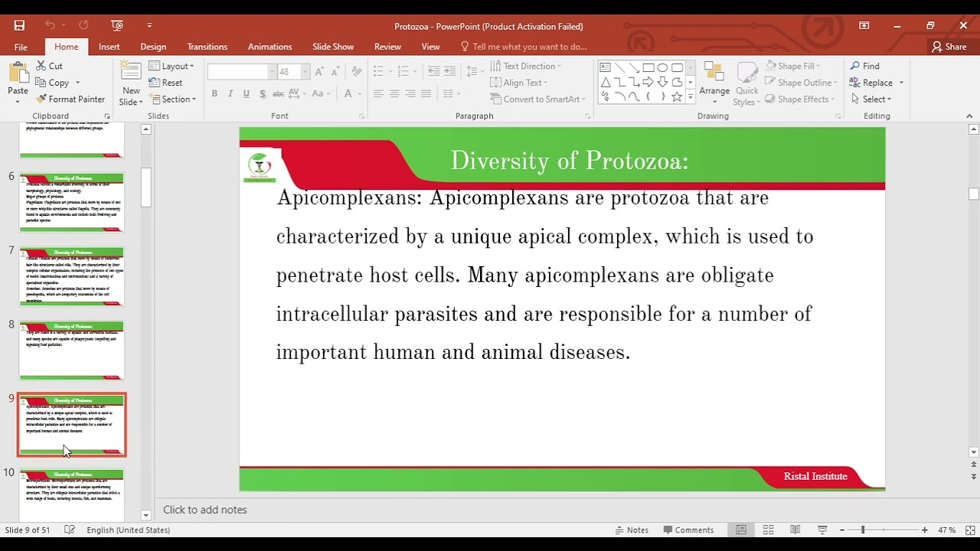Click to add notes field
980x551 pixels.
point(204,510)
